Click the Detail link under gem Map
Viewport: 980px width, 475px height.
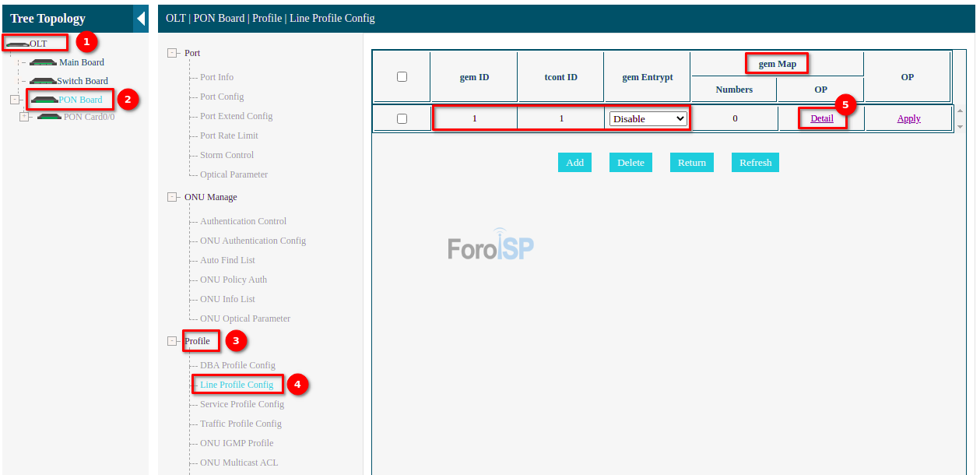[x=821, y=118]
